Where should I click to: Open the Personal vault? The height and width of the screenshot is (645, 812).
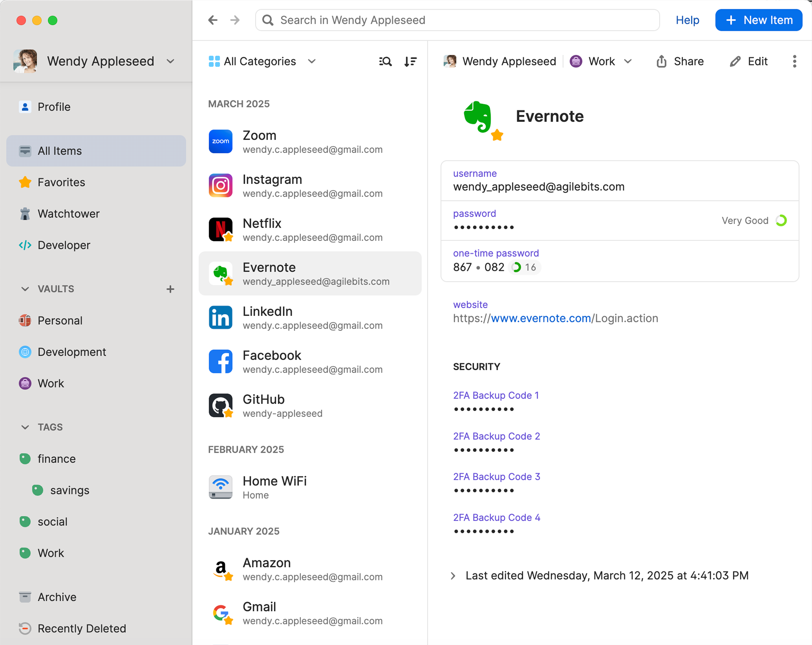[60, 320]
